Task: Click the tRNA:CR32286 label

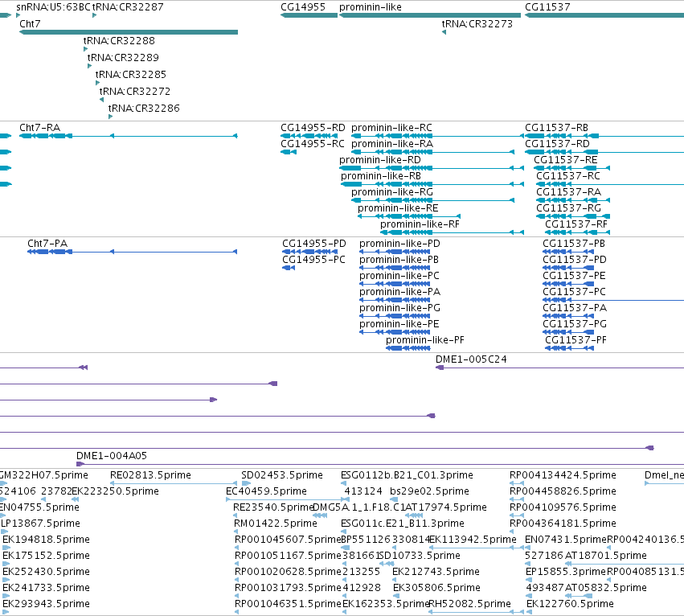Action: tap(144, 109)
